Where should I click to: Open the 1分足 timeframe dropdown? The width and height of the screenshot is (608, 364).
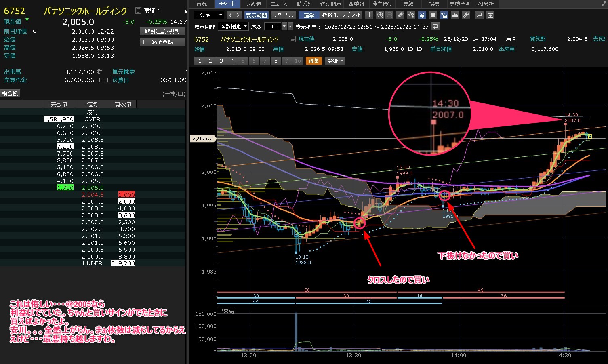coord(209,15)
